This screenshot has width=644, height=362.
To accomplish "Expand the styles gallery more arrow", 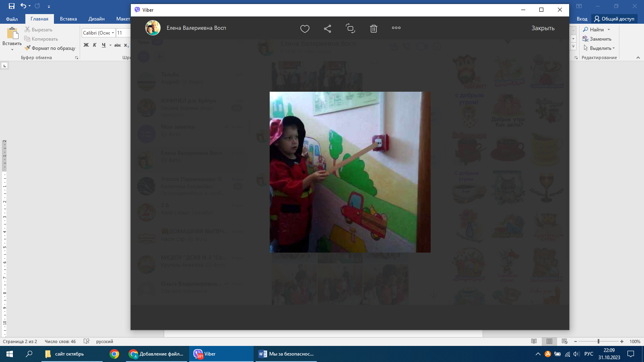I will (x=574, y=47).
